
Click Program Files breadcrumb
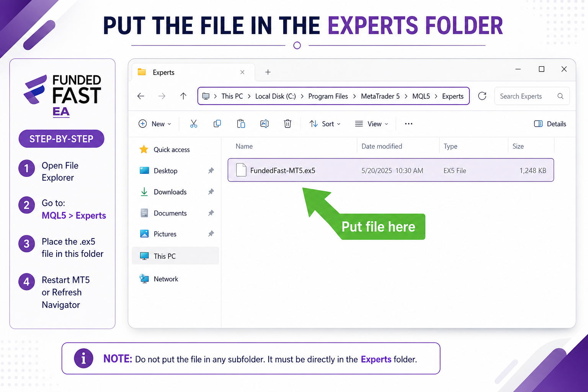(328, 96)
